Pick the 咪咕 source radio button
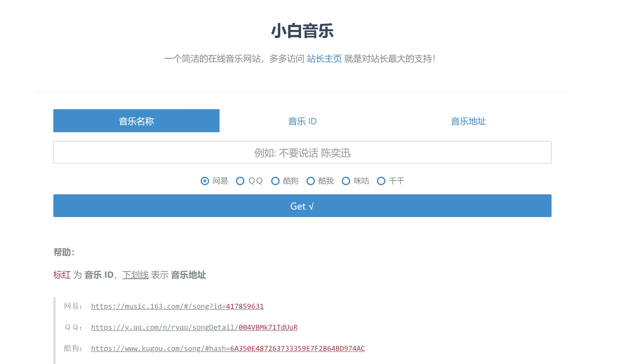This screenshot has width=629, height=364. click(346, 181)
